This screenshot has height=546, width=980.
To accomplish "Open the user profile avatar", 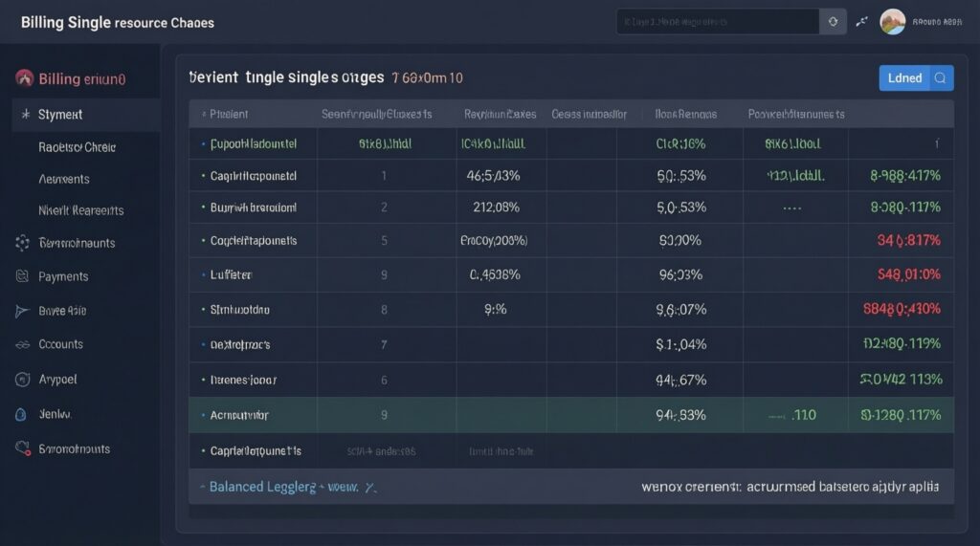I will pyautogui.click(x=892, y=21).
